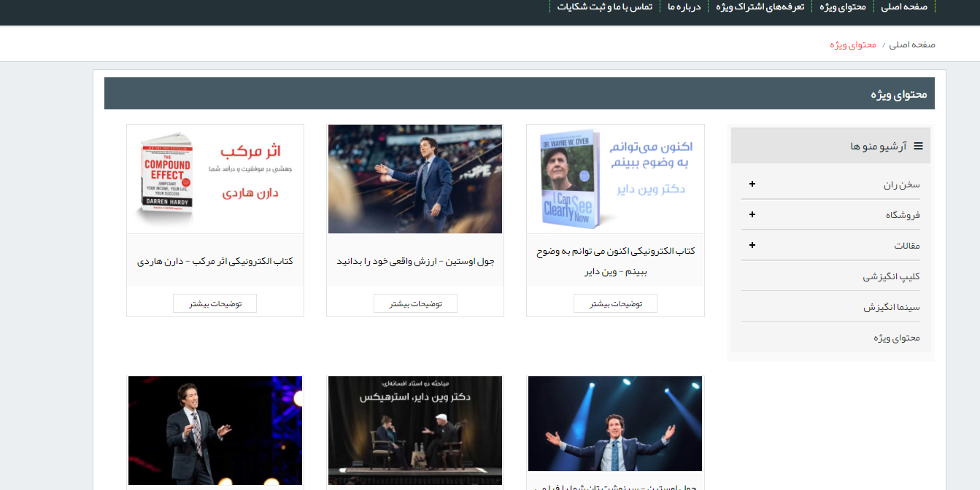Screen dimensions: 980x490
Task: Open Compound Effect book cover thumbnail
Action: pos(215,179)
